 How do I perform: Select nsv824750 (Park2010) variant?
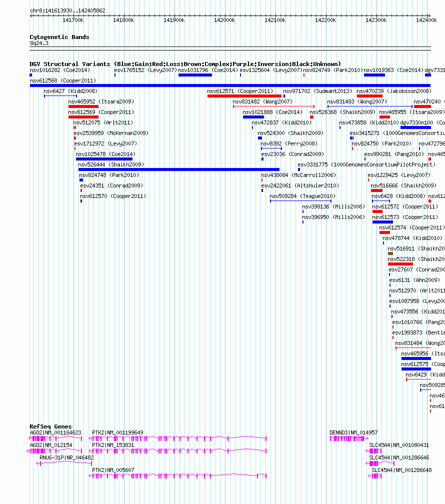click(381, 143)
